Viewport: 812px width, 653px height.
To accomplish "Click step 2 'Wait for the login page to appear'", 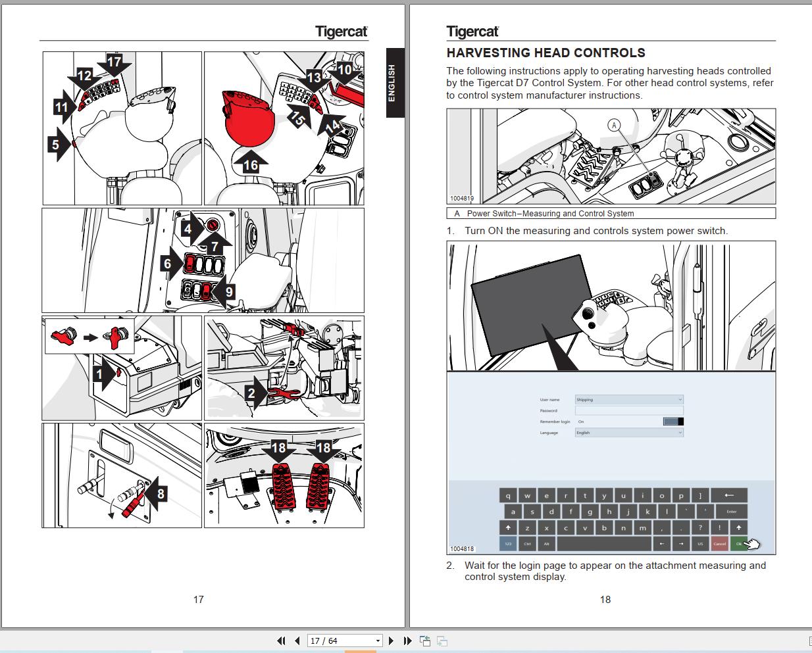I will tap(615, 571).
